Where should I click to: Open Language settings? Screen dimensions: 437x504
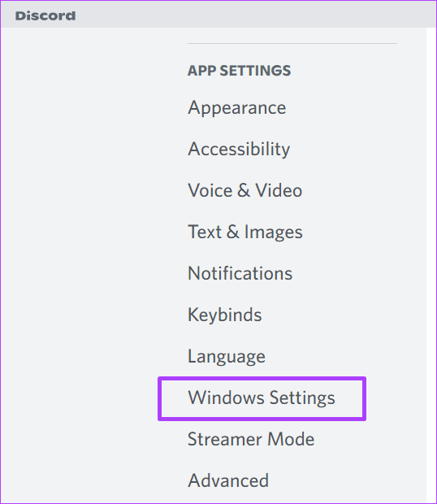tap(227, 356)
